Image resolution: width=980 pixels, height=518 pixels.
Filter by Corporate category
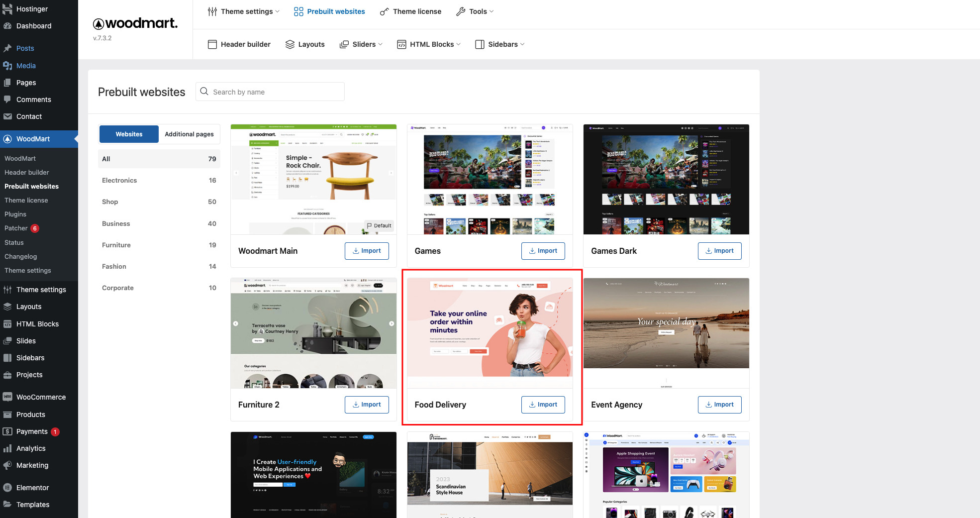(x=159, y=288)
